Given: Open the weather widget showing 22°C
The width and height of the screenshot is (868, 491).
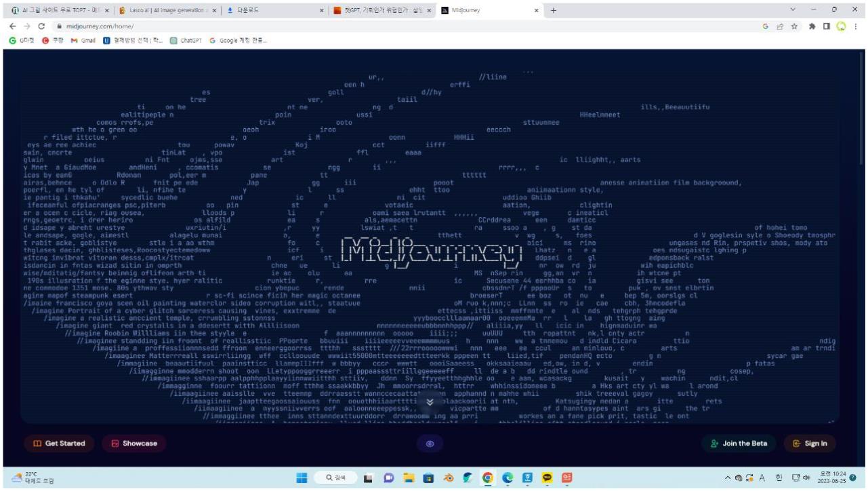Looking at the screenshot, I should pos(33,478).
